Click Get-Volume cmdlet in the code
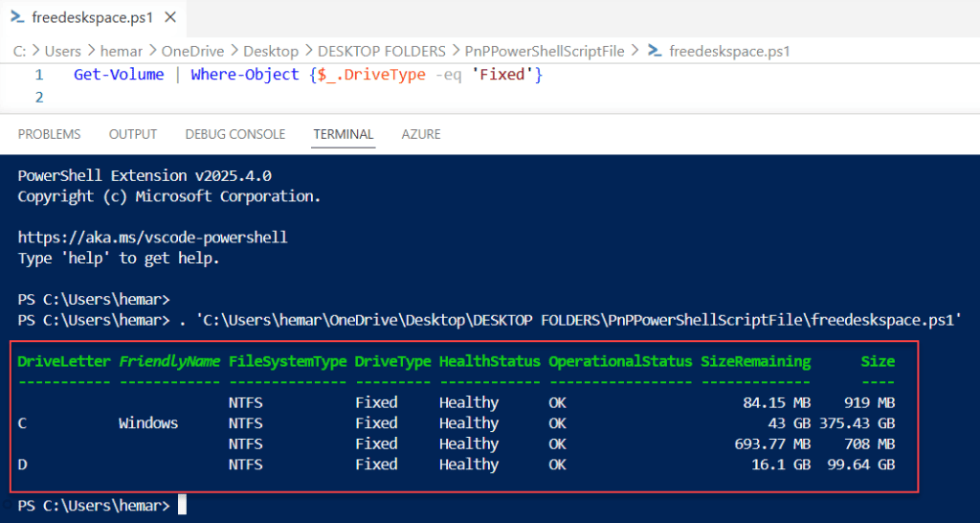This screenshot has width=980, height=523. point(119,75)
